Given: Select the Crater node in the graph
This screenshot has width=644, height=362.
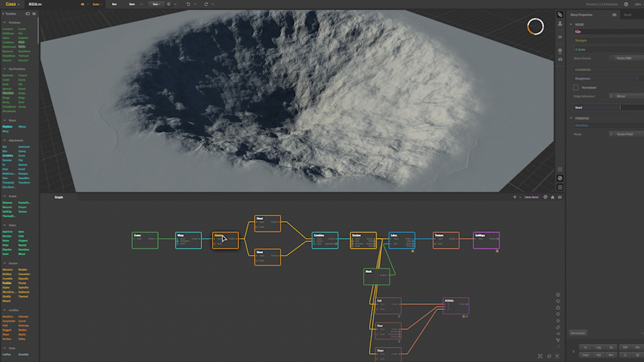Looking at the screenshot, I should (x=145, y=240).
